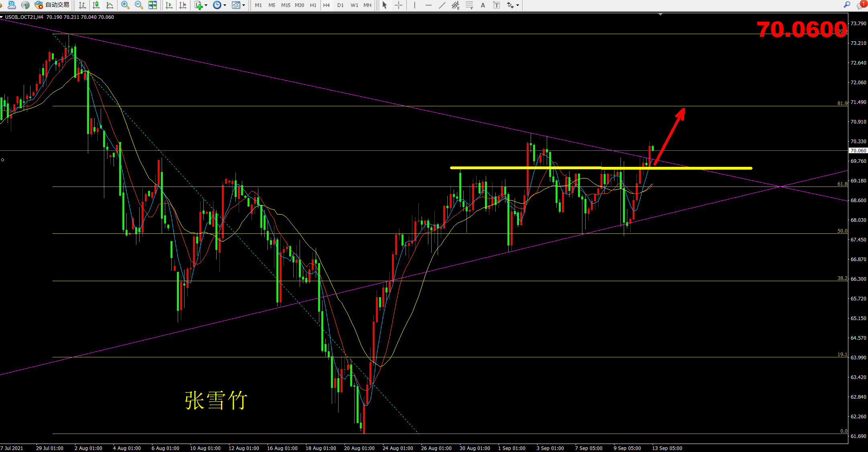The width and height of the screenshot is (868, 452).
Task: Expand the periodicity clock dropdown arrow
Action: coord(225,5)
